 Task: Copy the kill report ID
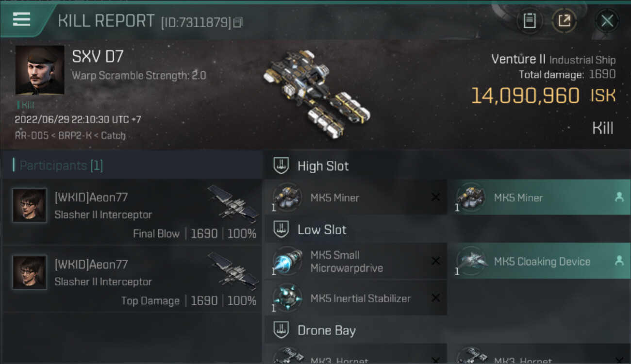click(x=238, y=22)
